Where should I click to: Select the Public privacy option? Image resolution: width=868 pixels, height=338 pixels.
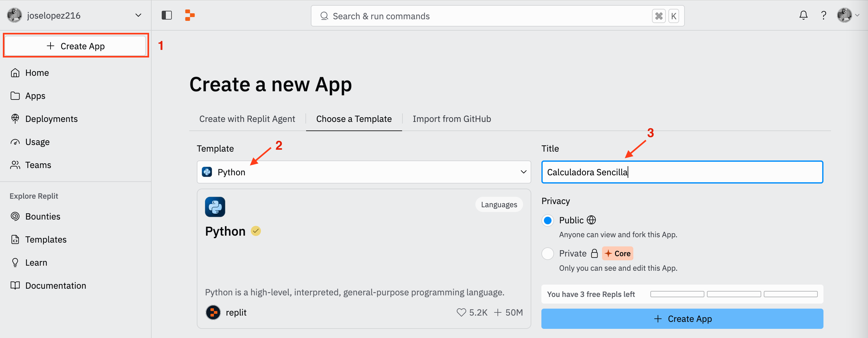click(x=548, y=220)
